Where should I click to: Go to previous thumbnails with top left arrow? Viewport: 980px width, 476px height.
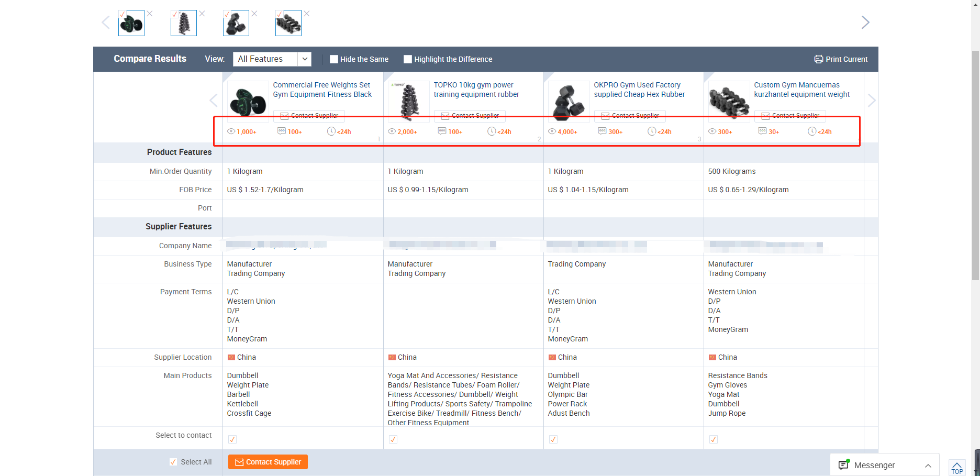coord(106,23)
